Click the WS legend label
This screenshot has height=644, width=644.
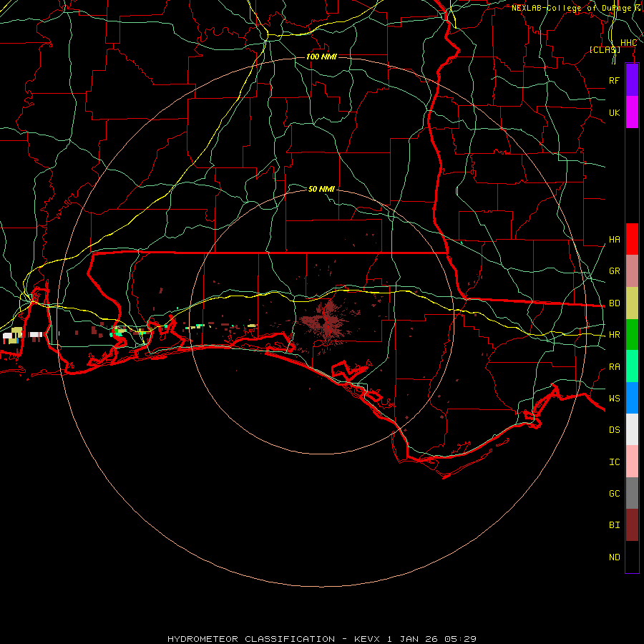pyautogui.click(x=614, y=399)
